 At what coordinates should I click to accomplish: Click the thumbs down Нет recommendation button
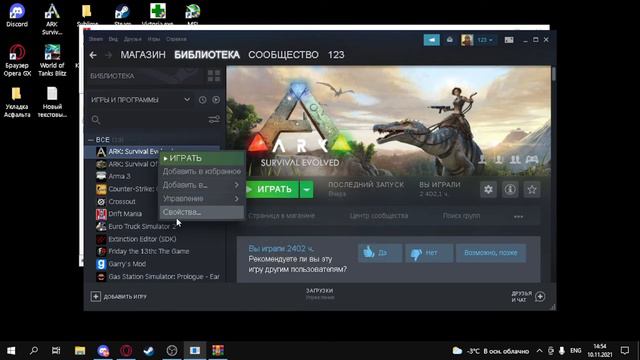tap(429, 253)
